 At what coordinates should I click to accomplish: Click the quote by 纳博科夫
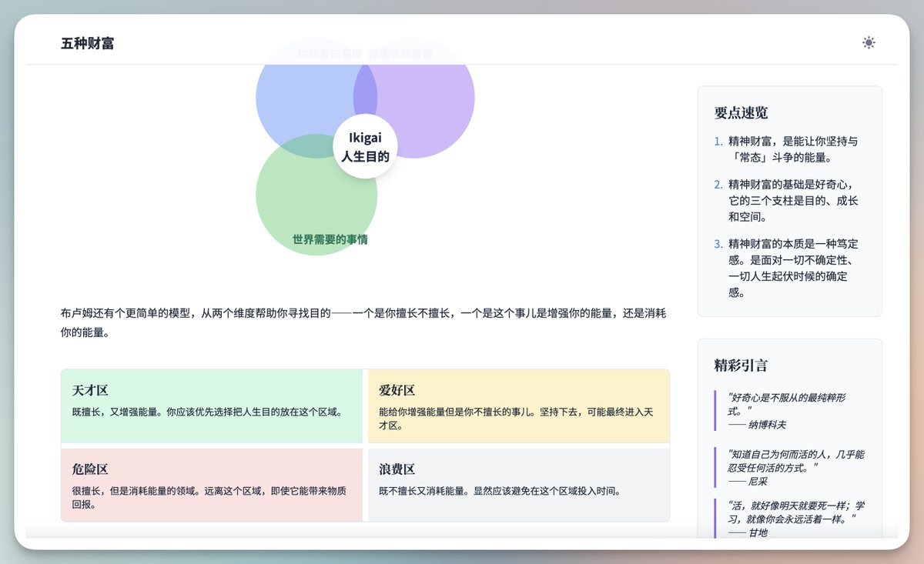point(790,411)
